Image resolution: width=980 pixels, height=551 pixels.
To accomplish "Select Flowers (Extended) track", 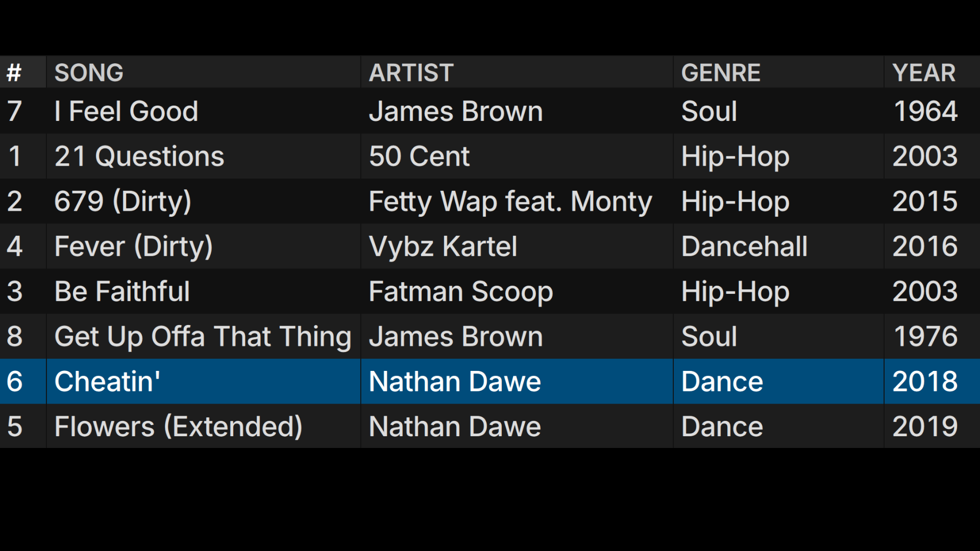I will [178, 427].
